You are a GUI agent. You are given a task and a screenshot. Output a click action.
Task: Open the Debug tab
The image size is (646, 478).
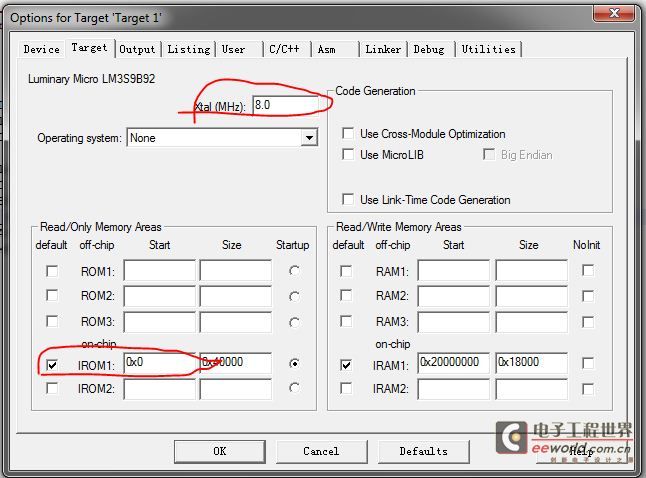pos(429,49)
